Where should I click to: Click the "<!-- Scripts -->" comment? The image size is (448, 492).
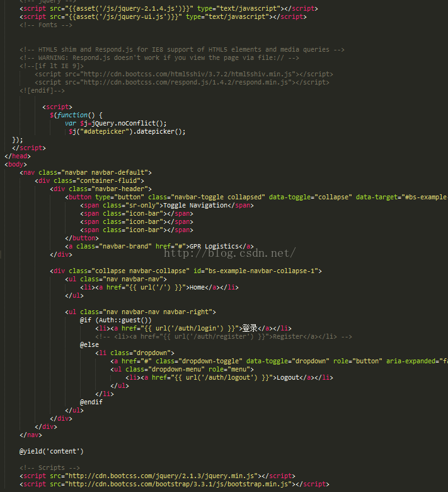tap(50, 468)
